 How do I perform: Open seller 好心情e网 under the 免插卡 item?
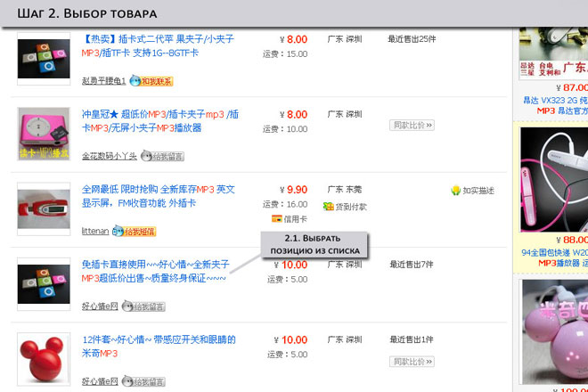[x=100, y=306]
